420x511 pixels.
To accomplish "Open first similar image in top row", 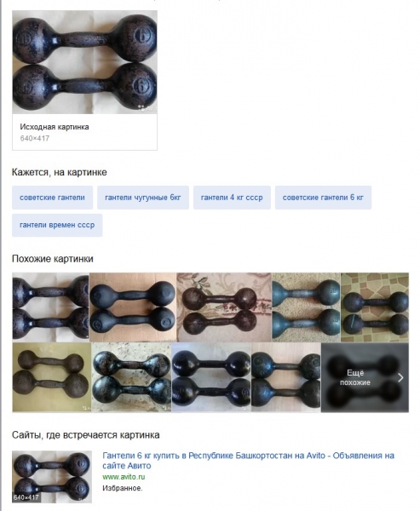I will point(50,307).
